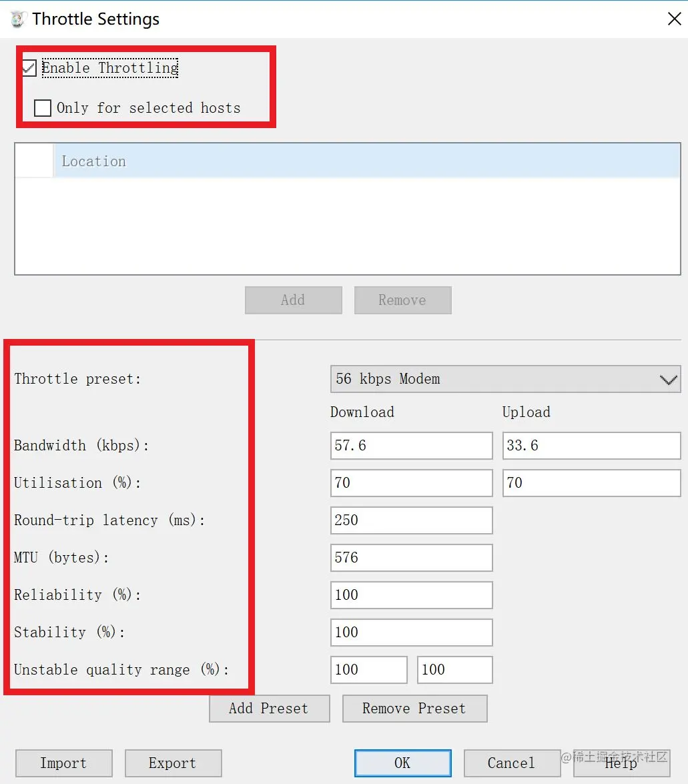This screenshot has width=688, height=784.
Task: Import throttle settings
Action: [x=63, y=763]
